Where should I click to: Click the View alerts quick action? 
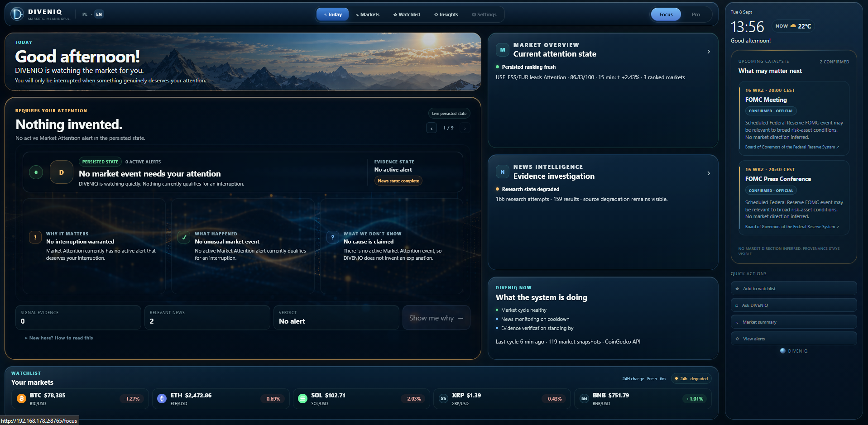click(x=794, y=339)
